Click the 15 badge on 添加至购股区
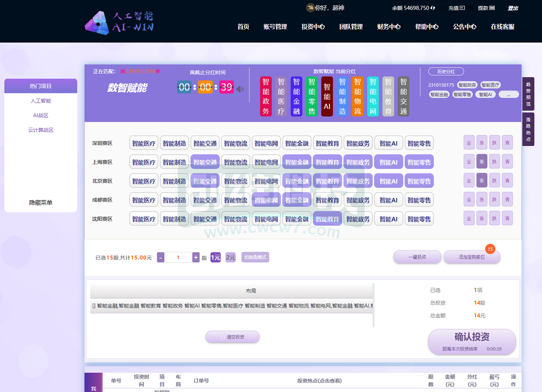 click(490, 249)
